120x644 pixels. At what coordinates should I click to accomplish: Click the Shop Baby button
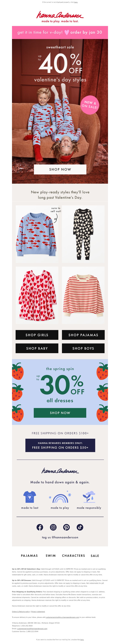tap(37, 348)
